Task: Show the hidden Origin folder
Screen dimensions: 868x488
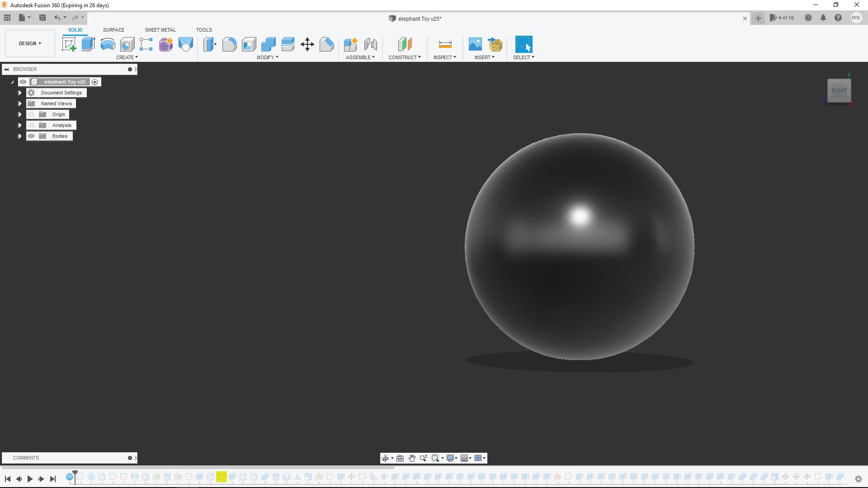Action: click(x=31, y=114)
